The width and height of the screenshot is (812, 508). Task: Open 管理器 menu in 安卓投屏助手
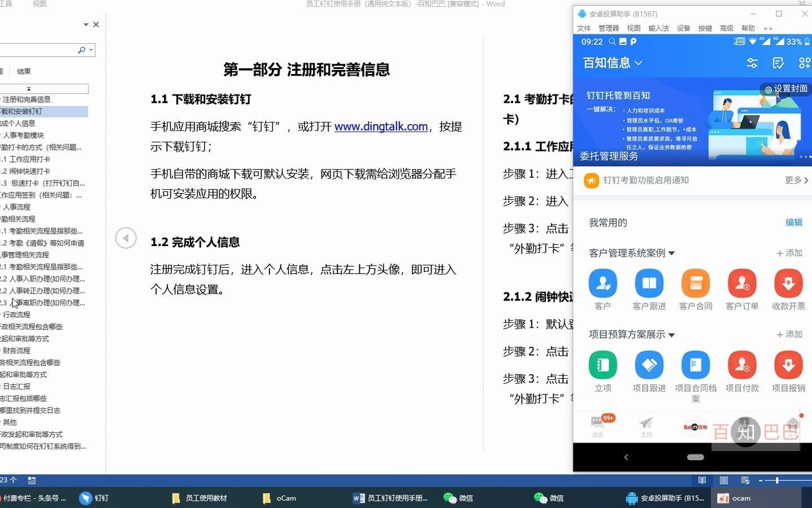(x=608, y=28)
